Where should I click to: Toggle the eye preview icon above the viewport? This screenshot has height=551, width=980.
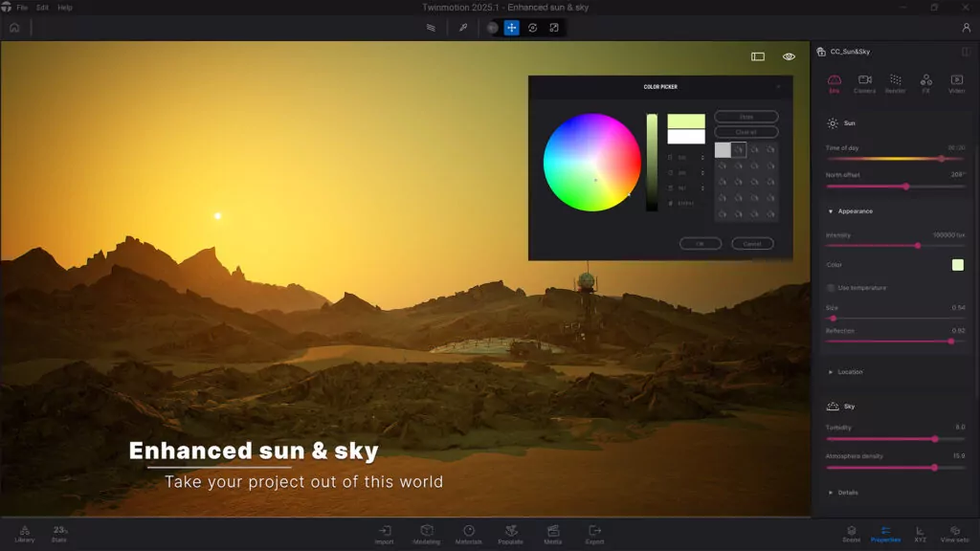tap(788, 56)
